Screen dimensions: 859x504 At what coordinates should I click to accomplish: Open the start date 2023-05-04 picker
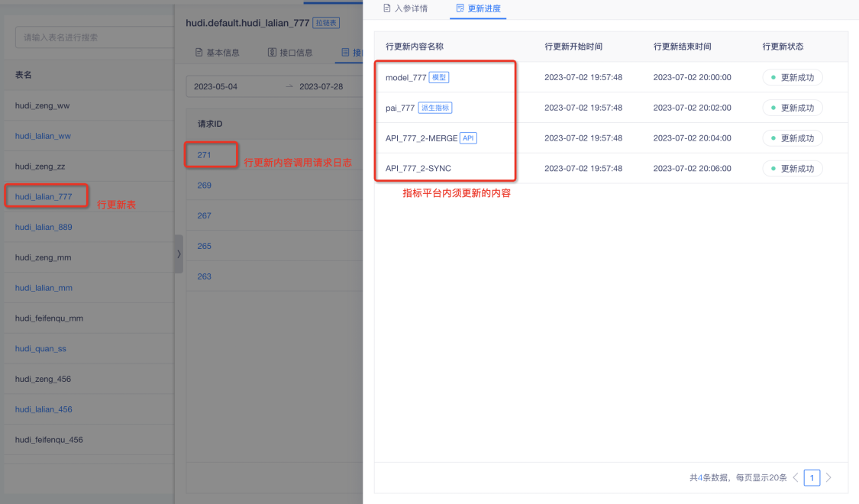216,86
